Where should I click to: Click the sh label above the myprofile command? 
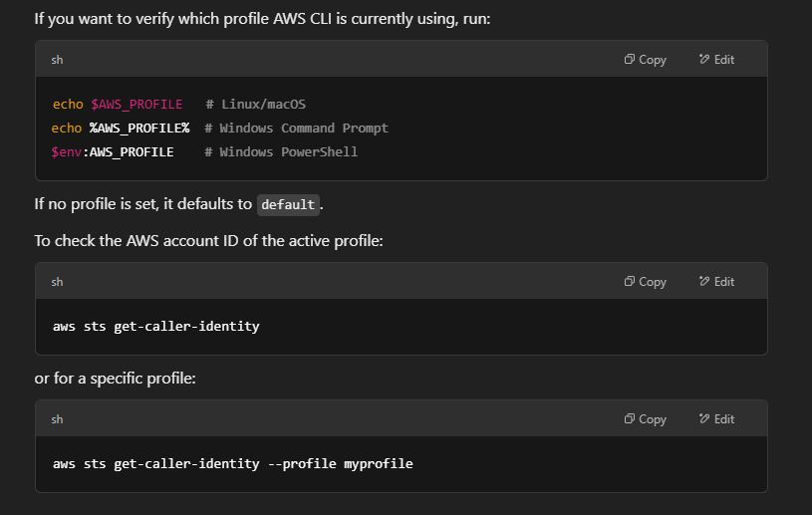point(57,419)
